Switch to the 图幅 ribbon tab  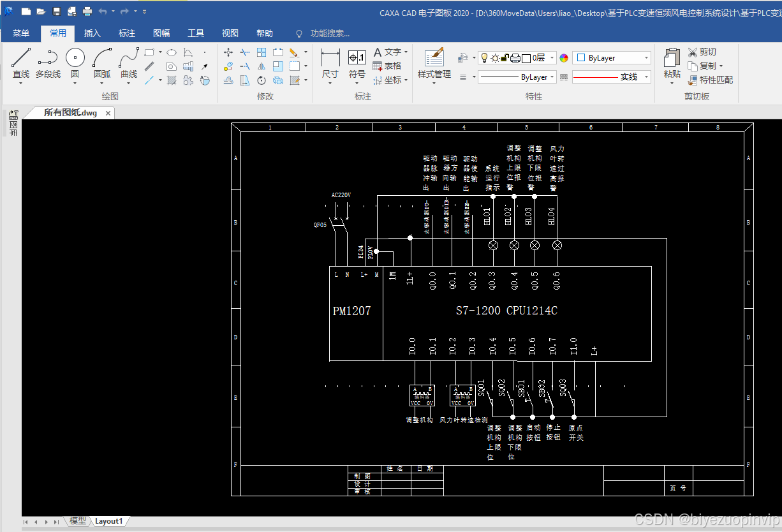point(161,33)
